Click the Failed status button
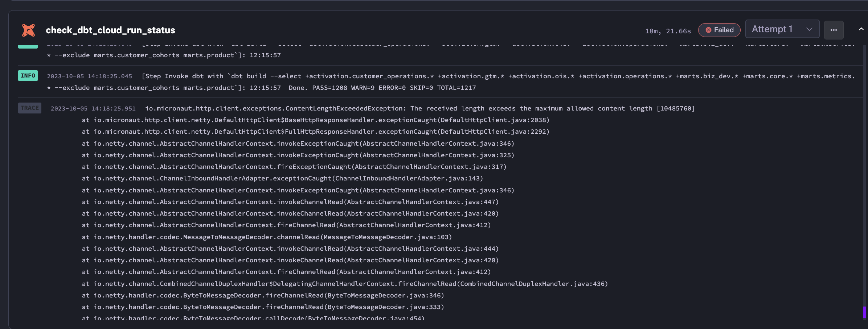 coord(719,30)
